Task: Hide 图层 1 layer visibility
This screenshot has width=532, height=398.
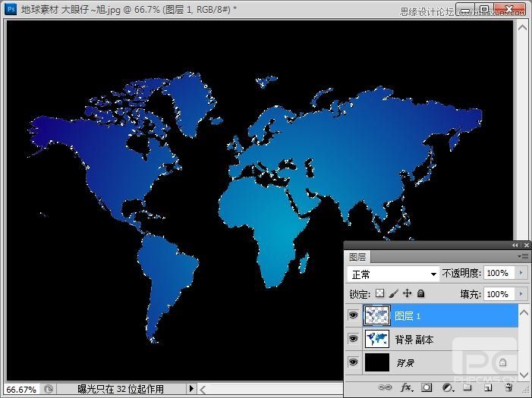Action: click(x=353, y=315)
